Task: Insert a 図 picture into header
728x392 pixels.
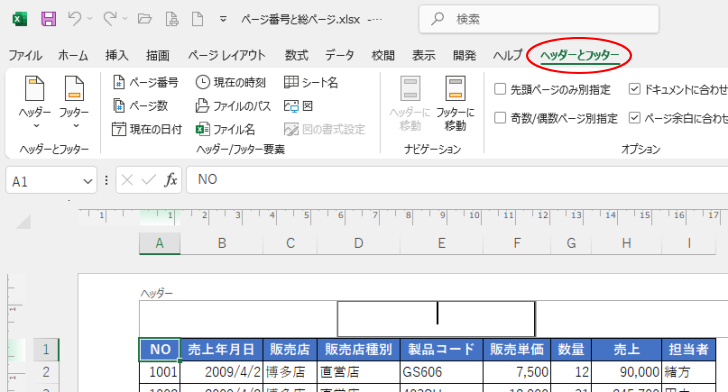Action: coord(298,106)
